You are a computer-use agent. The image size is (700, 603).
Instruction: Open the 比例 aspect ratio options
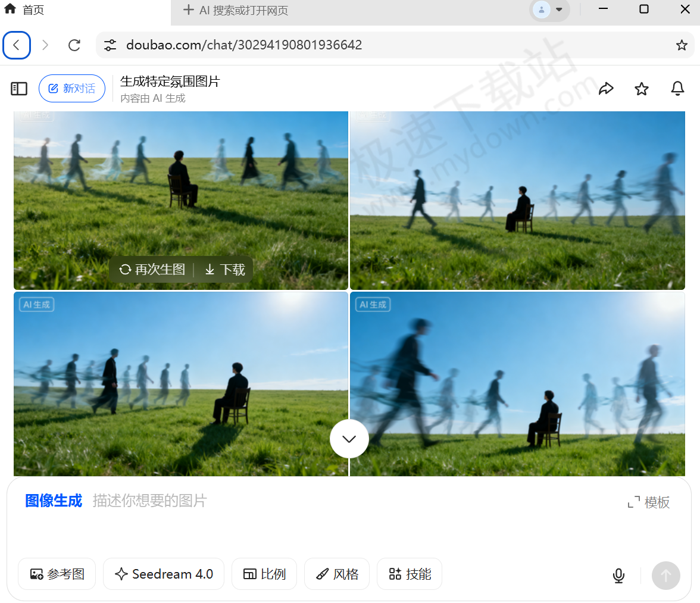pos(264,574)
